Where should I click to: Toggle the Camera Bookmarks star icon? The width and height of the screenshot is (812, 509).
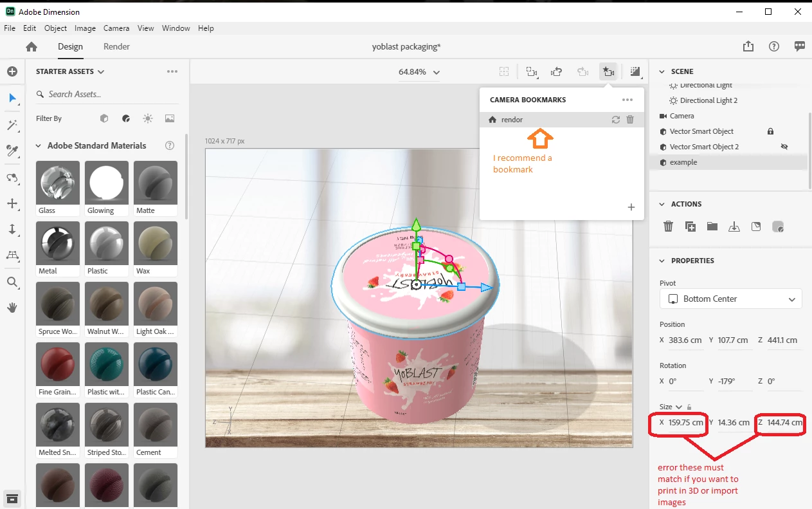(x=608, y=71)
